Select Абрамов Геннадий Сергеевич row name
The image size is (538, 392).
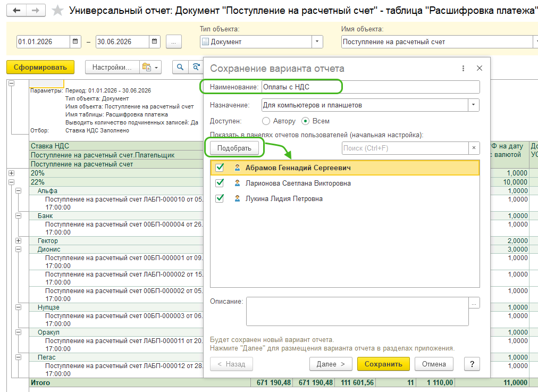click(298, 168)
